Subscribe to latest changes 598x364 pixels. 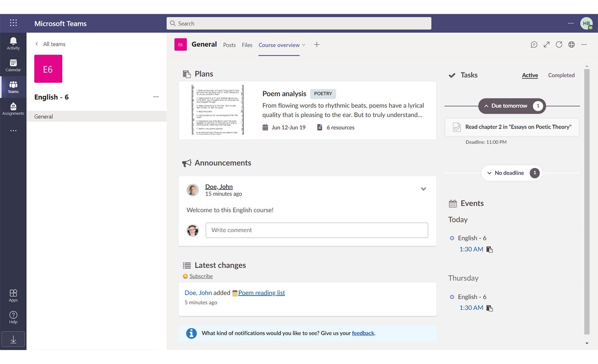[x=201, y=276]
